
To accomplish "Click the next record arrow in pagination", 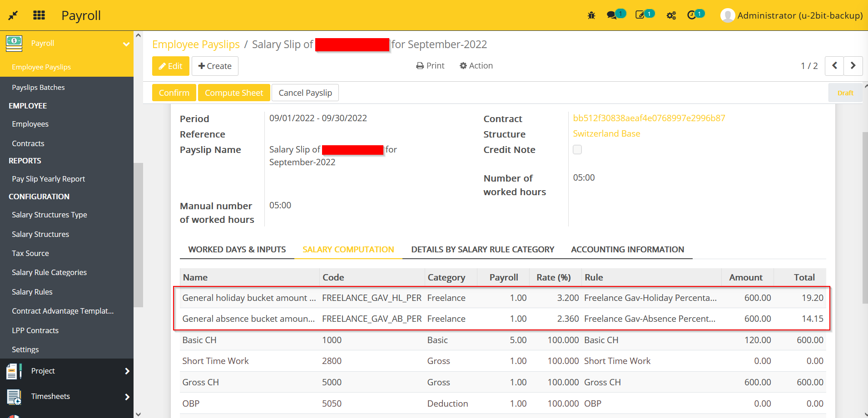I will (853, 66).
